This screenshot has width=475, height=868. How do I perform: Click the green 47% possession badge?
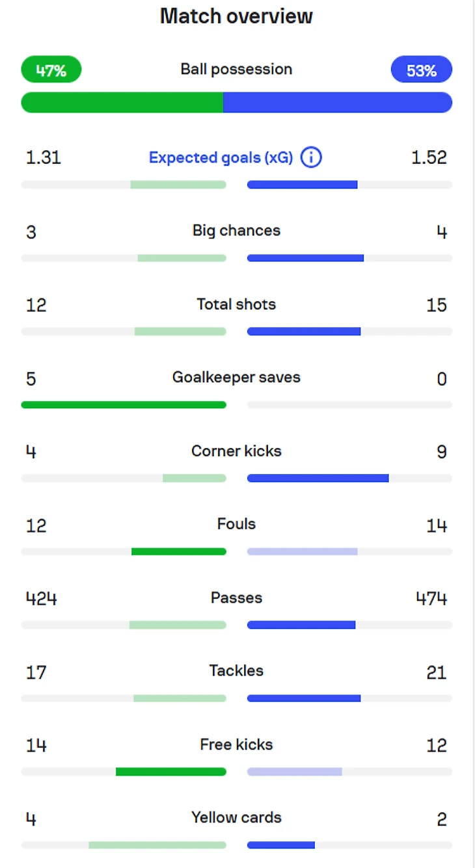click(51, 70)
